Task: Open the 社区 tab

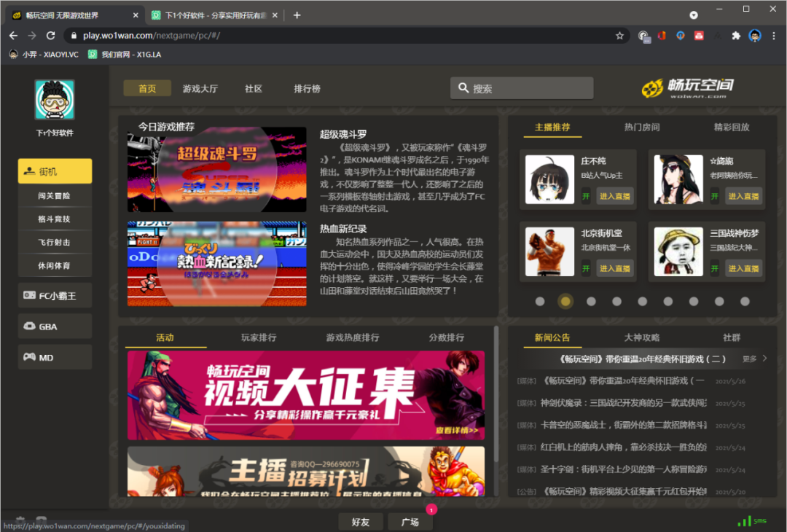Action: [x=254, y=88]
